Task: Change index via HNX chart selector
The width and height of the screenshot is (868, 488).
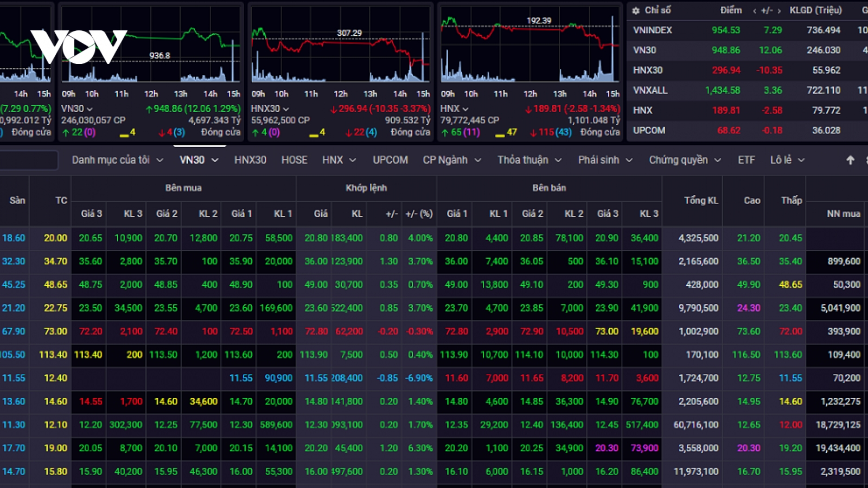Action: 454,109
